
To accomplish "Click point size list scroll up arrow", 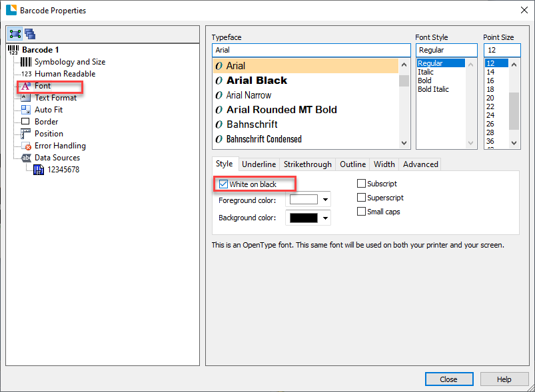I will point(514,65).
